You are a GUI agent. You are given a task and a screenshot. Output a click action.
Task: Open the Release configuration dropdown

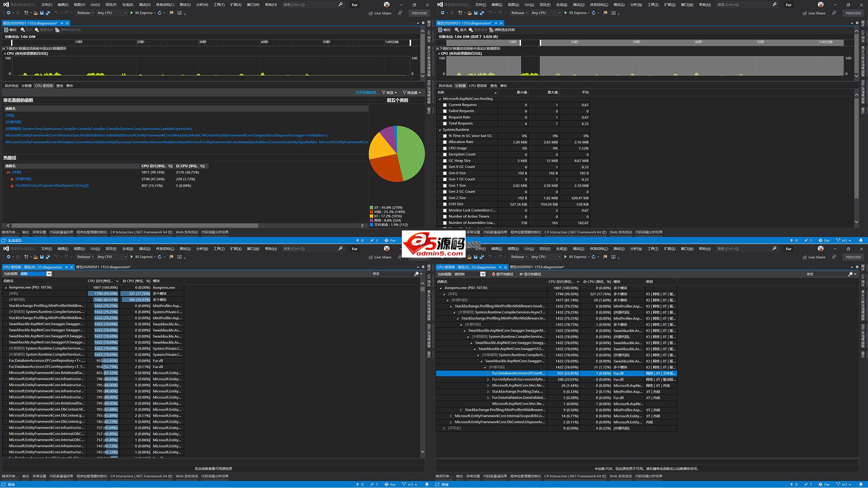(85, 13)
